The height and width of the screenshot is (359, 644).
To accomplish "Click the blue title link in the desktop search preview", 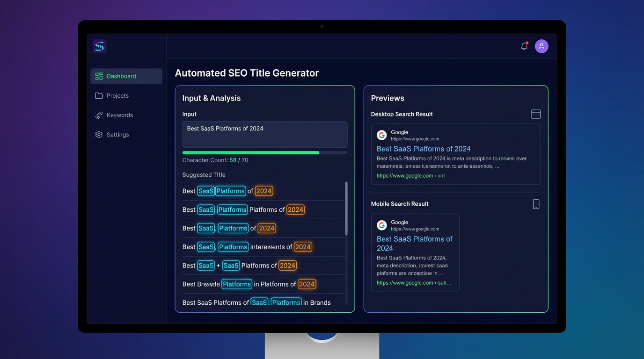I will [423, 149].
